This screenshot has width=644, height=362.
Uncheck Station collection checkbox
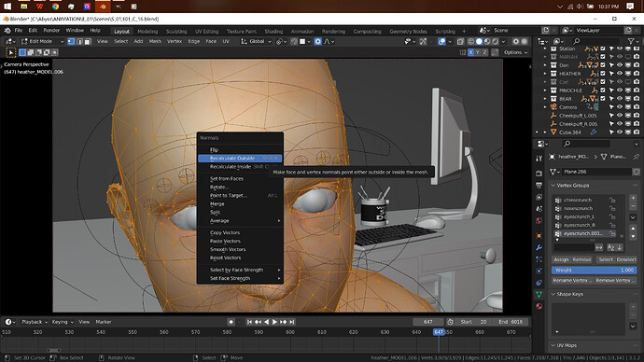pyautogui.click(x=603, y=49)
